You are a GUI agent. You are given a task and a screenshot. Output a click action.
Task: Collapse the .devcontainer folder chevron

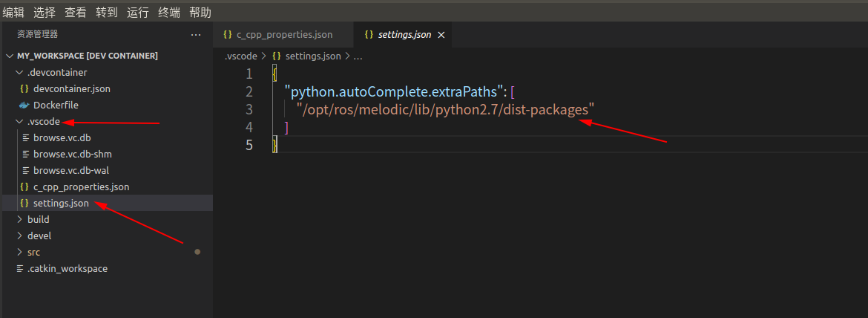click(20, 73)
